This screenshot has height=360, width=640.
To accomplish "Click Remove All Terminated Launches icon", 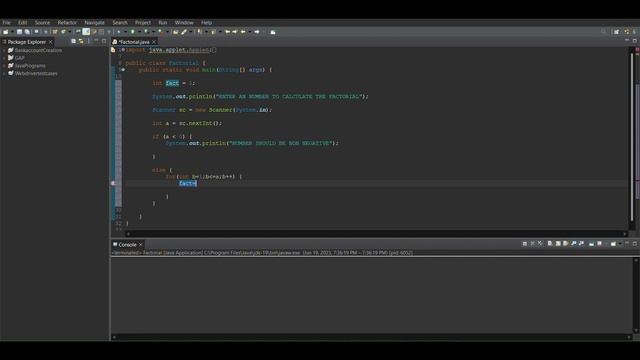I will tap(540, 244).
